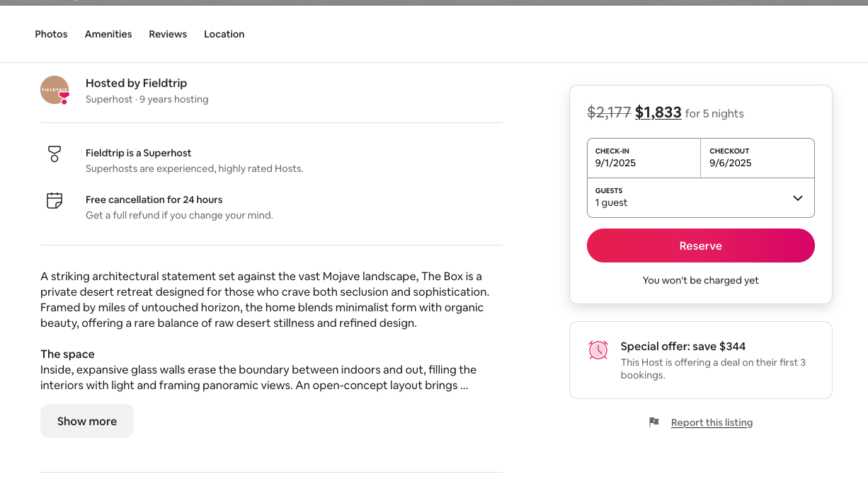Go to the Photos tab

pos(51,34)
